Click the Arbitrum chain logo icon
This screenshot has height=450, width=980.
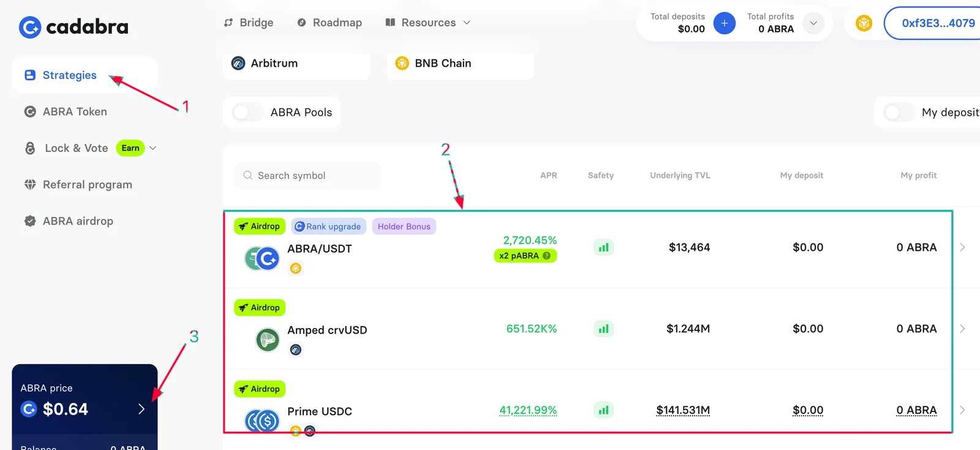pos(238,63)
